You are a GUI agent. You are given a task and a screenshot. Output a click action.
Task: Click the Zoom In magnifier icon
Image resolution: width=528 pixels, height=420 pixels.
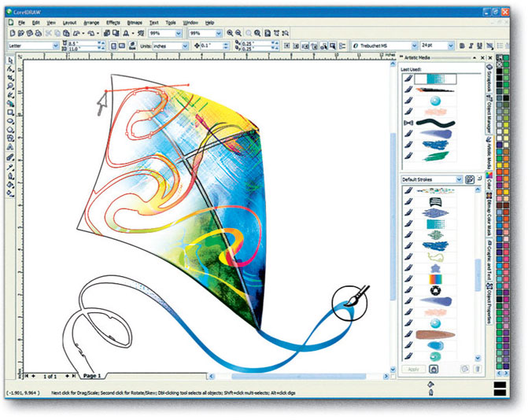pyautogui.click(x=230, y=33)
